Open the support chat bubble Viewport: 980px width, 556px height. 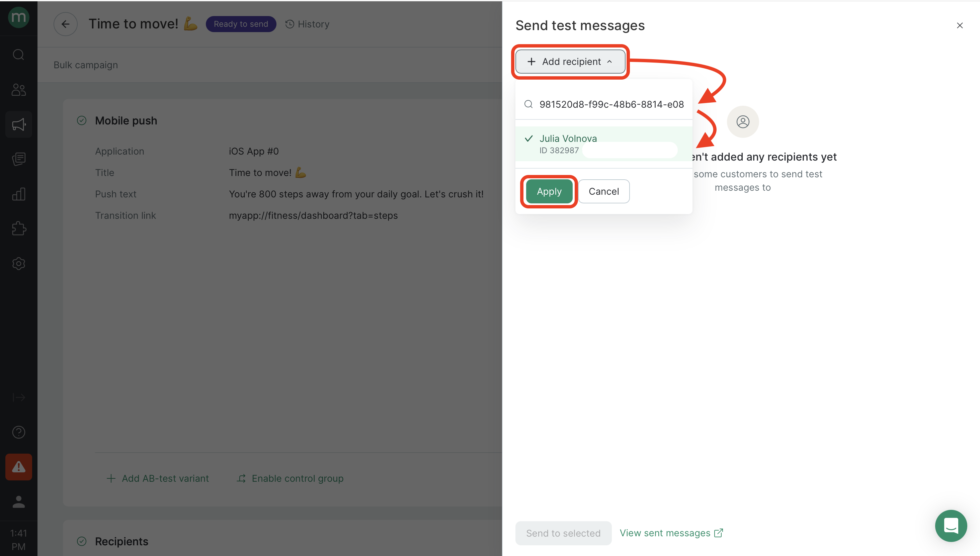coord(951,526)
